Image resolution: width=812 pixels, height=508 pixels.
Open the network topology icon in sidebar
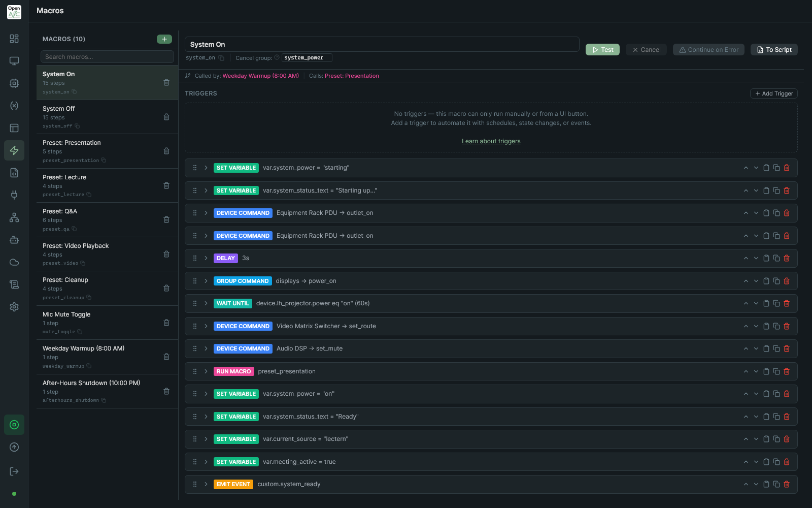tap(14, 217)
